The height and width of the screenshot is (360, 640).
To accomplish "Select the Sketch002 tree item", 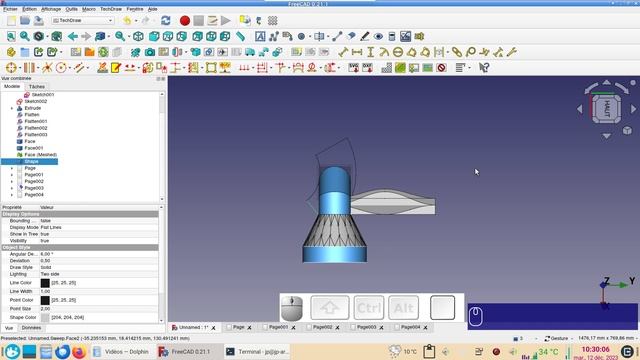I will click(x=36, y=101).
